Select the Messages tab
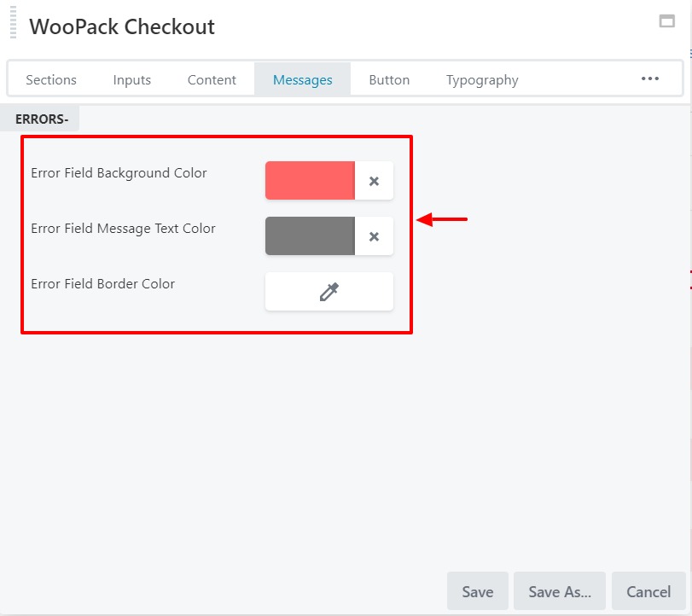Viewport: 692px width, 616px height. (x=302, y=80)
